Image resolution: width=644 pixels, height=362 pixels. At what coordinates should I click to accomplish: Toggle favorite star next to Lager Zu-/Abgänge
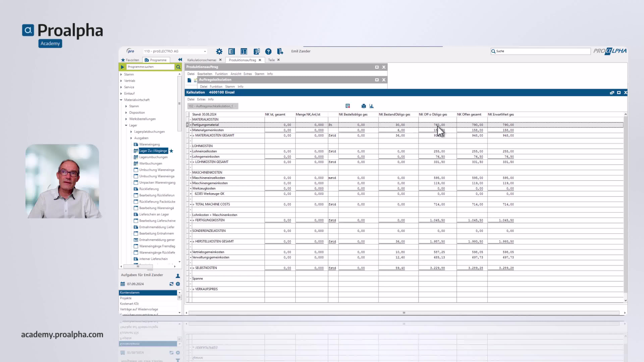pyautogui.click(x=171, y=151)
